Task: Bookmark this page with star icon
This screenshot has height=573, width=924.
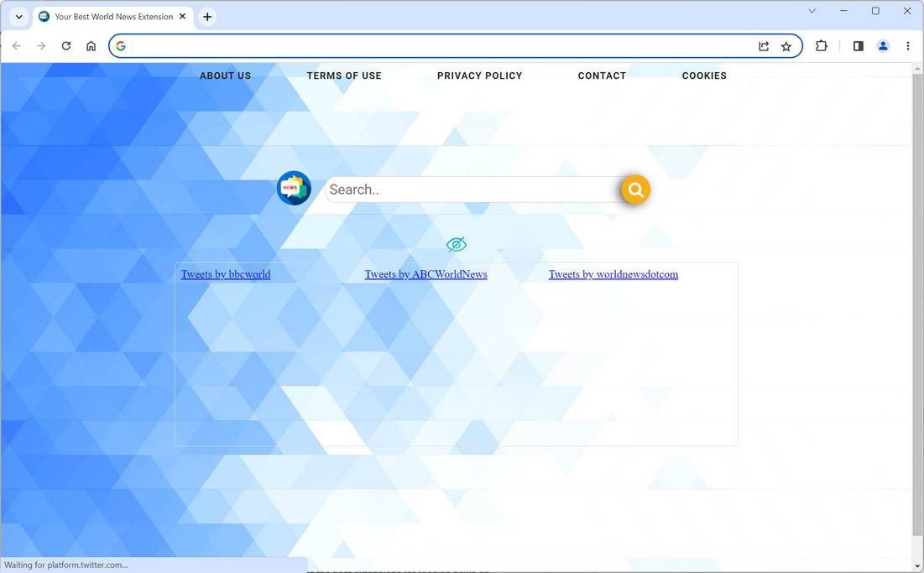Action: [x=786, y=46]
